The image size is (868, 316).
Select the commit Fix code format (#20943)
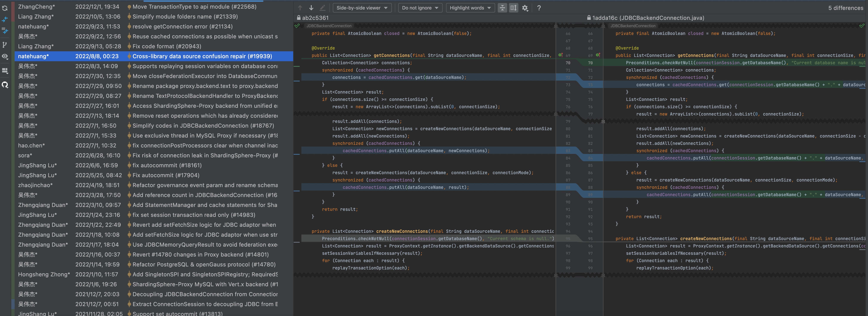pyautogui.click(x=166, y=46)
